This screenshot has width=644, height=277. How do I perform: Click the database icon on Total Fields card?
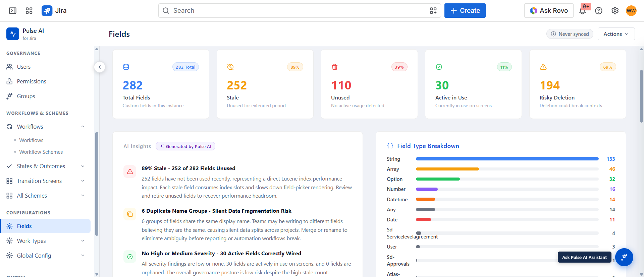[x=126, y=67]
